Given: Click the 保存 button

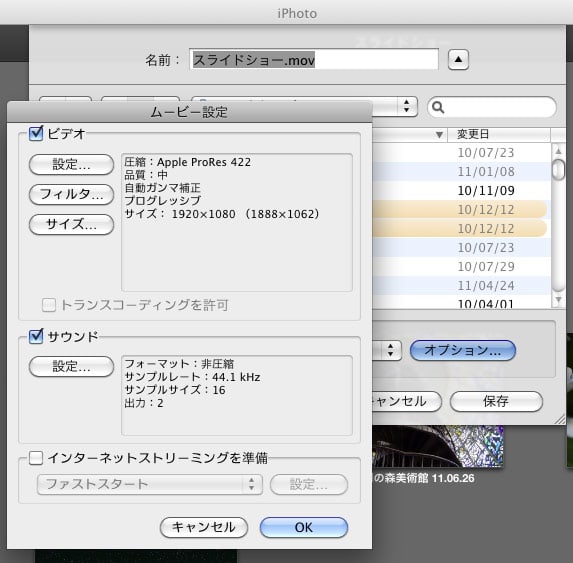Looking at the screenshot, I should pos(496,402).
